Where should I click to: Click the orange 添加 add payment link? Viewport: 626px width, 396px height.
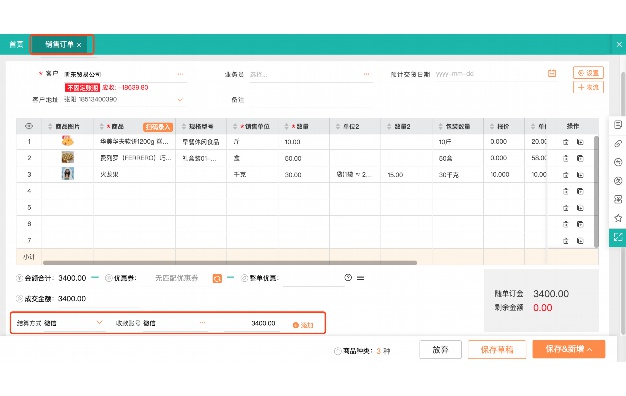(303, 325)
